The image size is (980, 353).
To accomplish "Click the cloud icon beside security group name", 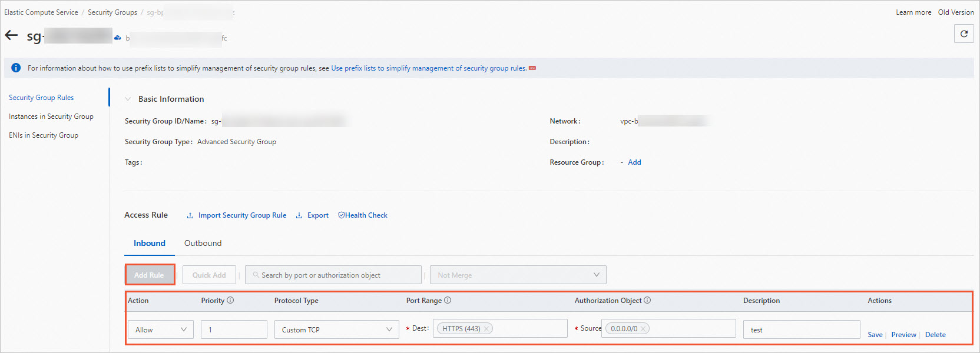I will click(118, 38).
